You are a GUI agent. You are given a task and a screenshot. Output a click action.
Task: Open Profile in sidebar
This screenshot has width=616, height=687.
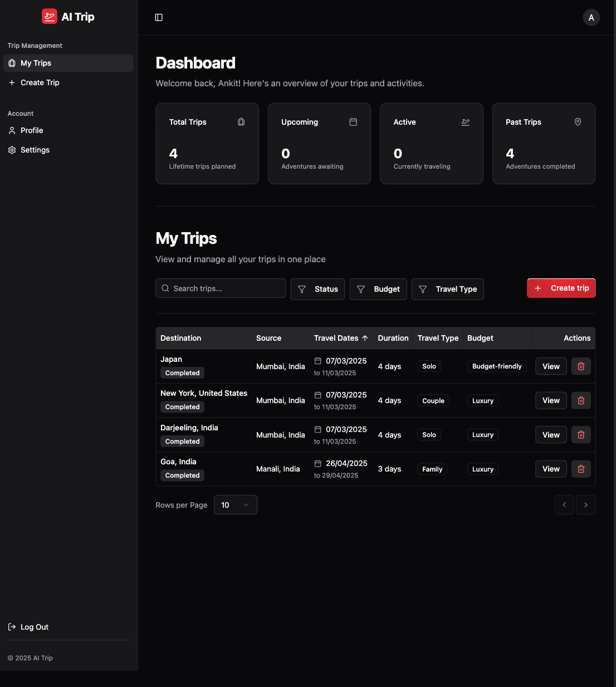click(x=68, y=130)
